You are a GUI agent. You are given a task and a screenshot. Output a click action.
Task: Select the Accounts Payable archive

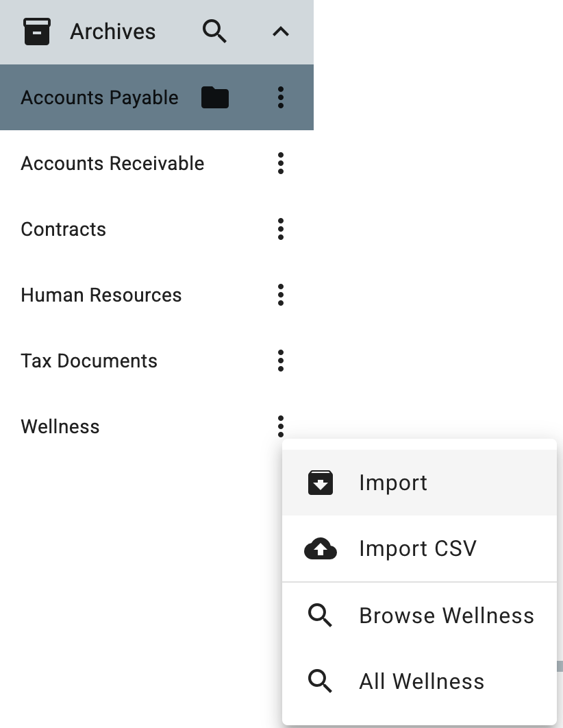[x=99, y=97]
